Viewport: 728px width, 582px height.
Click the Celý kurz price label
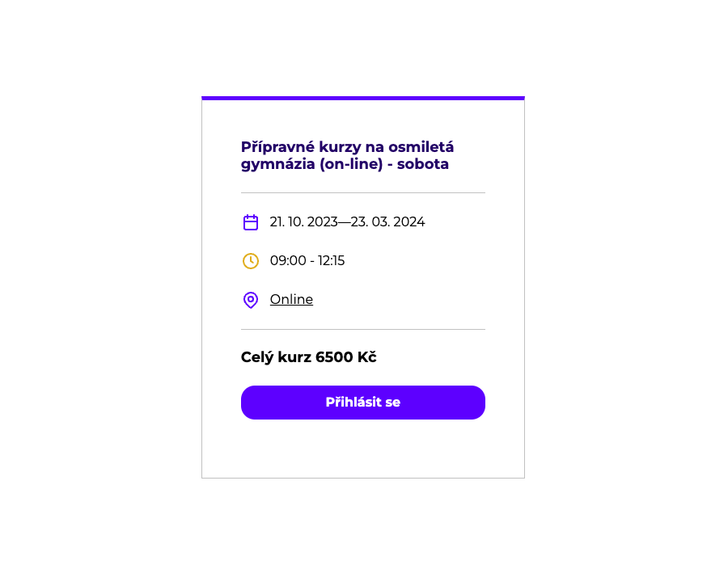tap(277, 357)
